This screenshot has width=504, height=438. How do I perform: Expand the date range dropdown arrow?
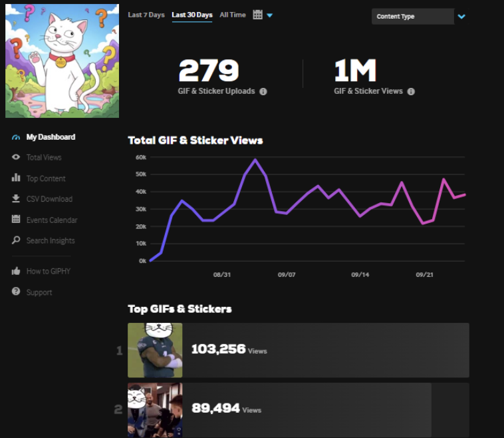click(x=270, y=15)
